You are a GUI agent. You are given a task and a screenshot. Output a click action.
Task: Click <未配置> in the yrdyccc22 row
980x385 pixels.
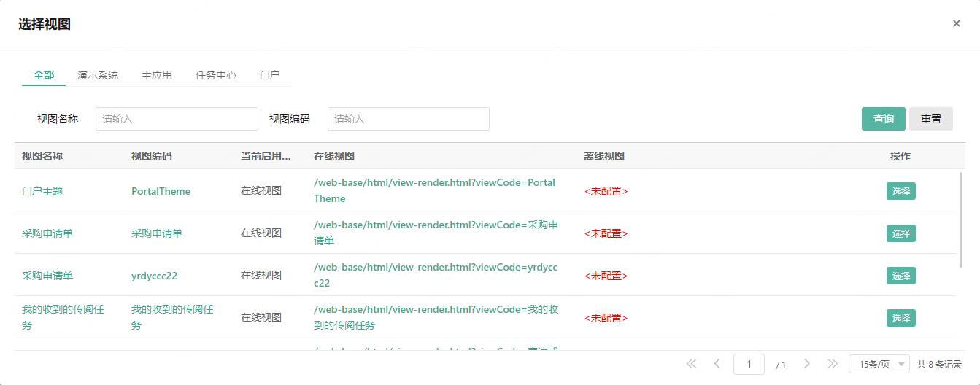(606, 276)
